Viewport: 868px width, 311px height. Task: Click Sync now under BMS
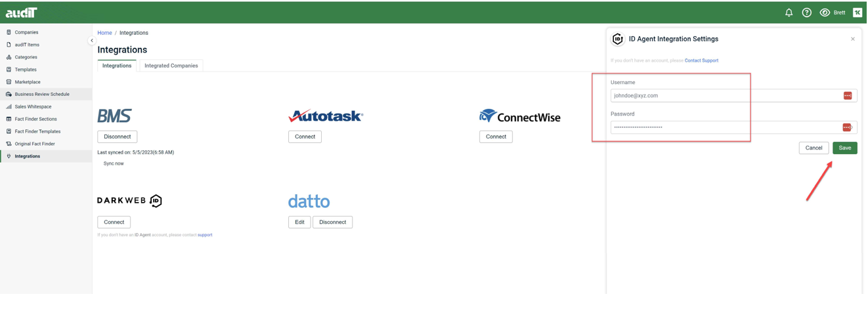[x=114, y=164]
